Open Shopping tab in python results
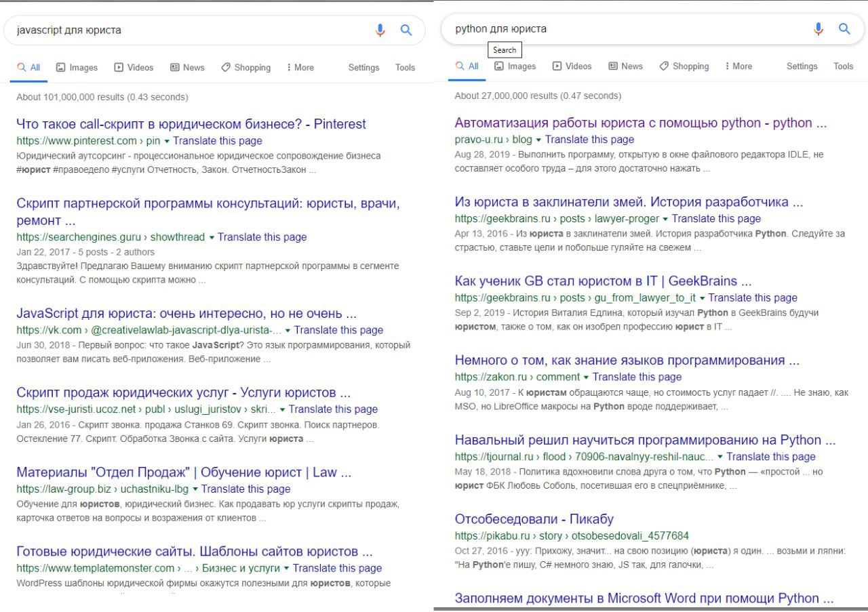Image resolution: width=868 pixels, height=612 pixels. click(x=684, y=66)
